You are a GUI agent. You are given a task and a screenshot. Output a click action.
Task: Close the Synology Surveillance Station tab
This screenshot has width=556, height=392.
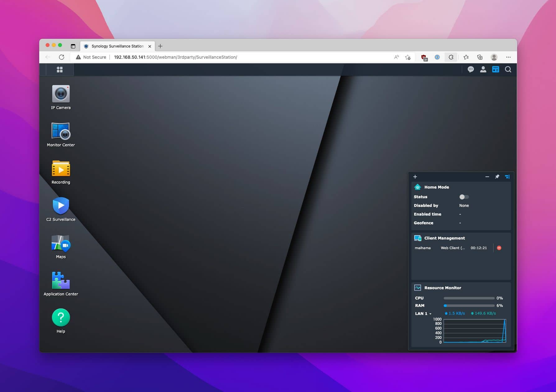[150, 46]
